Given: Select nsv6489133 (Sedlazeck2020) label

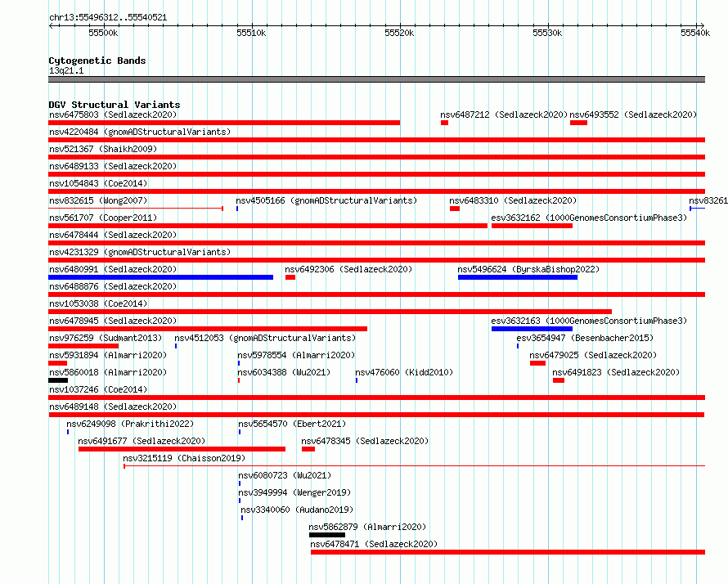Looking at the screenshot, I should [113, 166].
